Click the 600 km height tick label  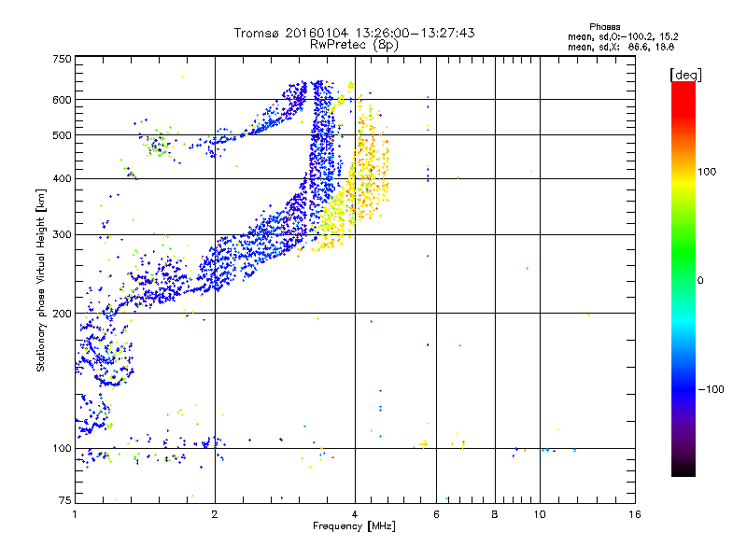click(62, 100)
